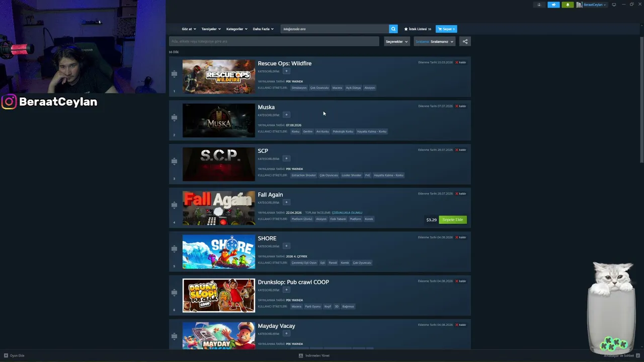Image resolution: width=644 pixels, height=362 pixels.
Task: Open the friends icon in Steam's title bar
Action: pyautogui.click(x=539, y=5)
